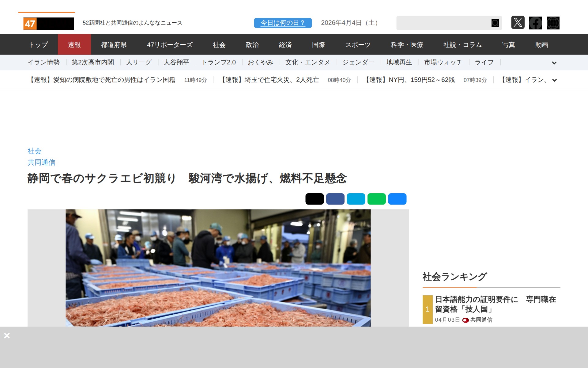
Task: Share article via the black X button
Action: 314,199
